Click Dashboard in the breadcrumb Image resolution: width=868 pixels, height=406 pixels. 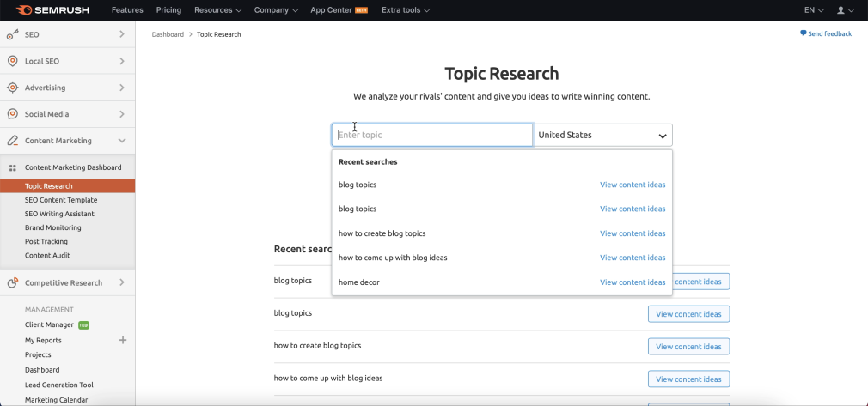(168, 34)
